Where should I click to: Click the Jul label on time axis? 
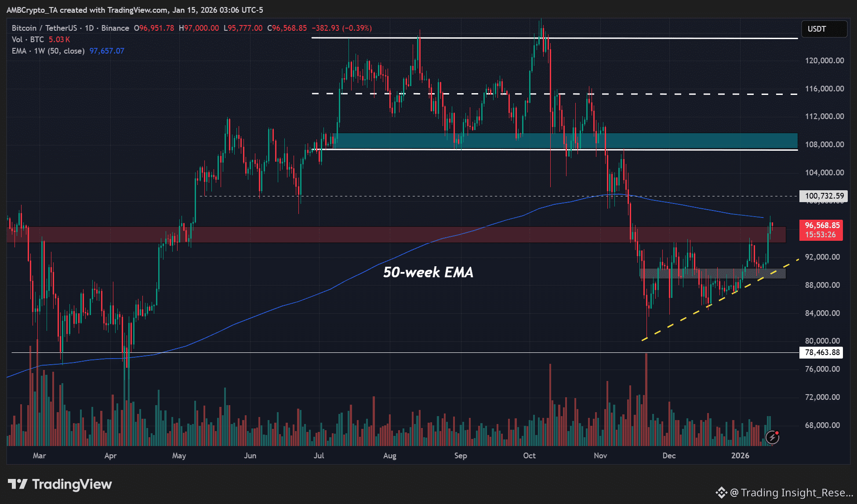(319, 456)
